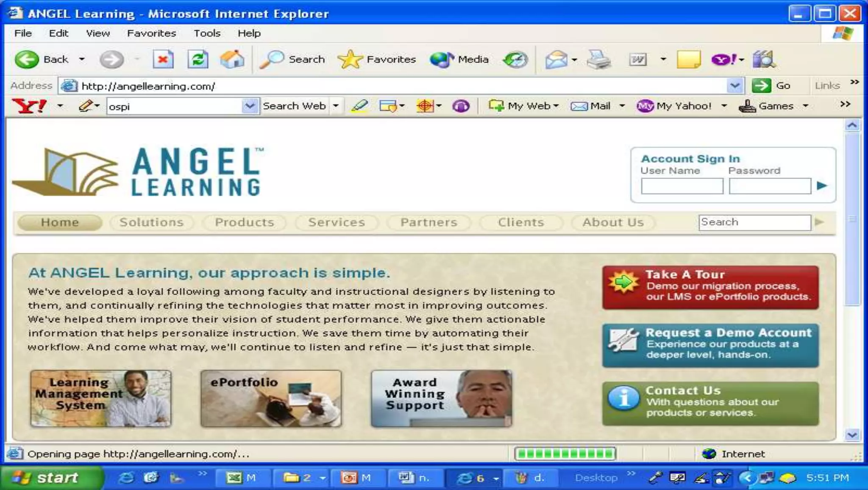Click Request a Demo Account button
Image resolution: width=868 pixels, height=490 pixels.
tap(710, 345)
